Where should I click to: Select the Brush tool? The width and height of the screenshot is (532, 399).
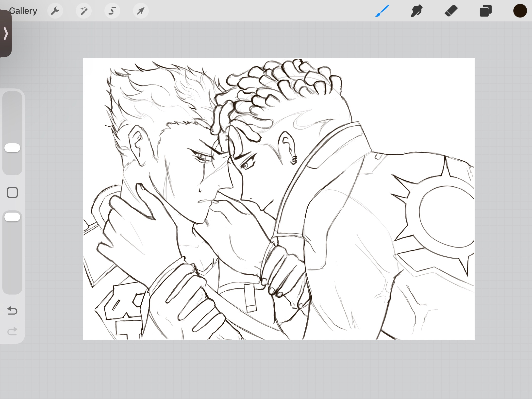tap(382, 11)
